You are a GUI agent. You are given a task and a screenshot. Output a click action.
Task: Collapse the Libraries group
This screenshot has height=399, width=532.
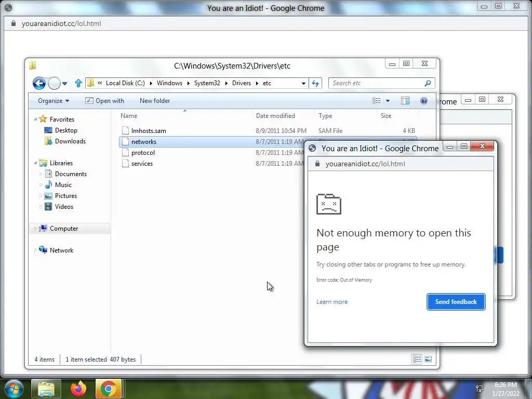pos(35,163)
